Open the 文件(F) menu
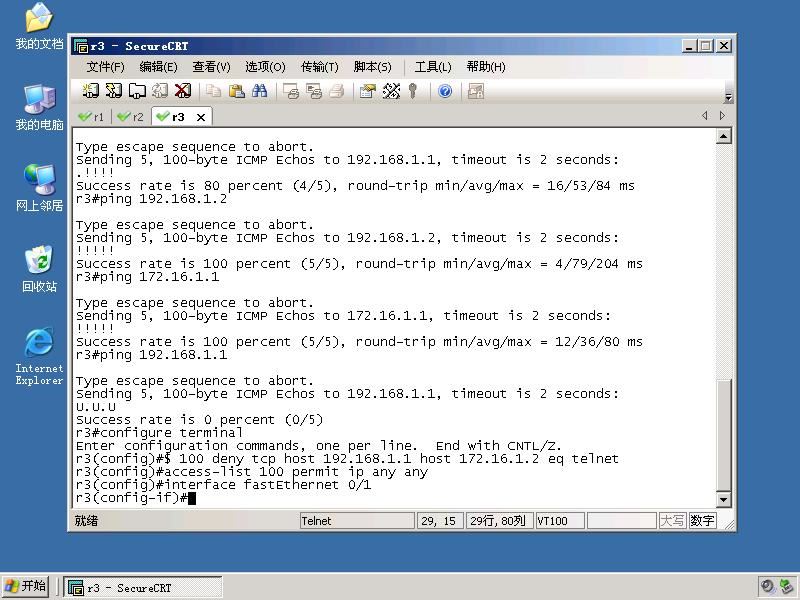The width and height of the screenshot is (800, 600). click(x=105, y=67)
